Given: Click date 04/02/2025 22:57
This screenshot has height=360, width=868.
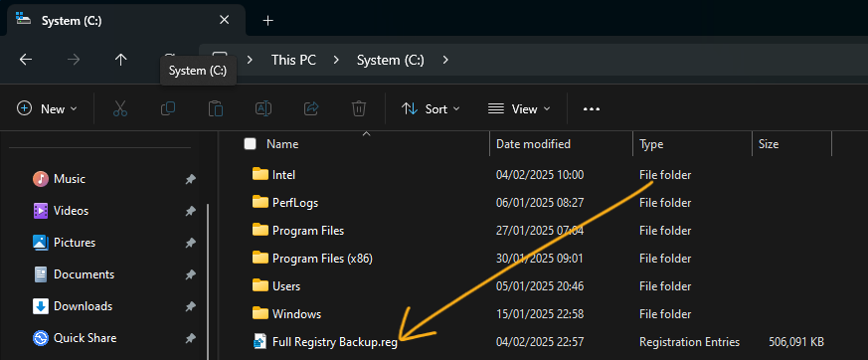Looking at the screenshot, I should [x=540, y=342].
